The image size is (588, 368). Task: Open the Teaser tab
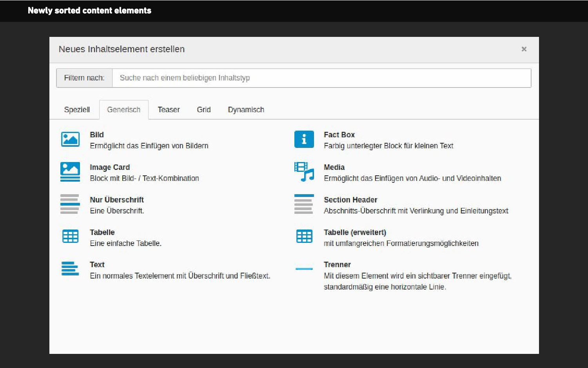(x=169, y=110)
